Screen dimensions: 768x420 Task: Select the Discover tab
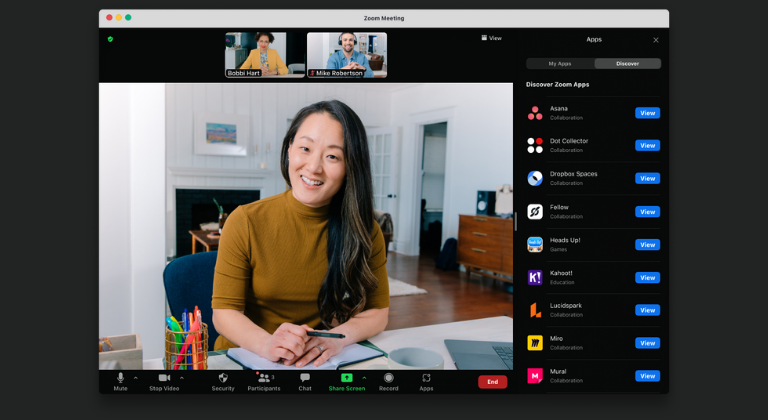coord(627,63)
